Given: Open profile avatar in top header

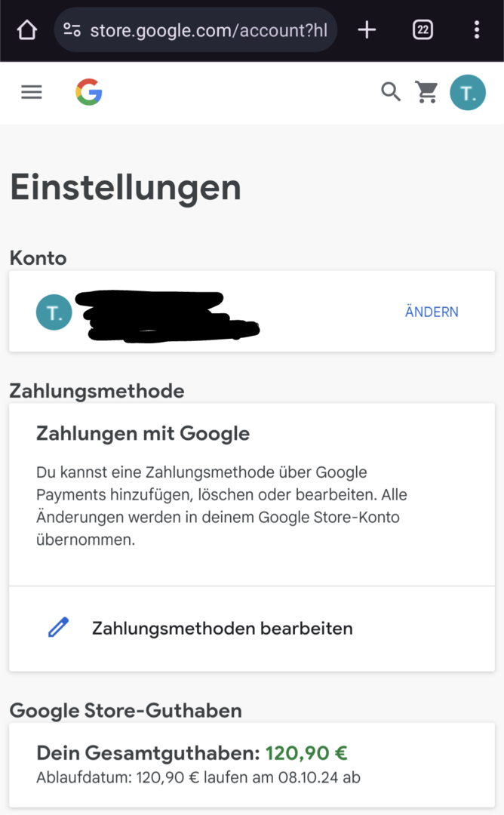Looking at the screenshot, I should (468, 93).
